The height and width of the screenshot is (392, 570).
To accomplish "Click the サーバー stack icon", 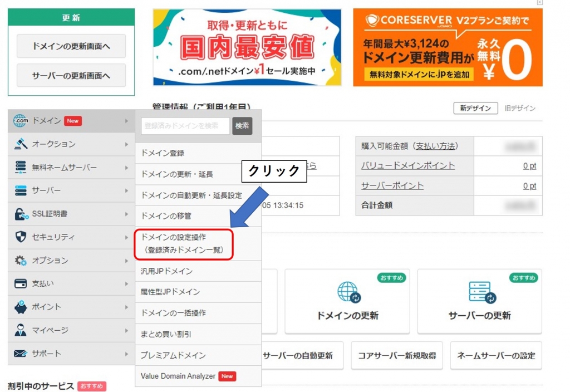I will point(21,190).
